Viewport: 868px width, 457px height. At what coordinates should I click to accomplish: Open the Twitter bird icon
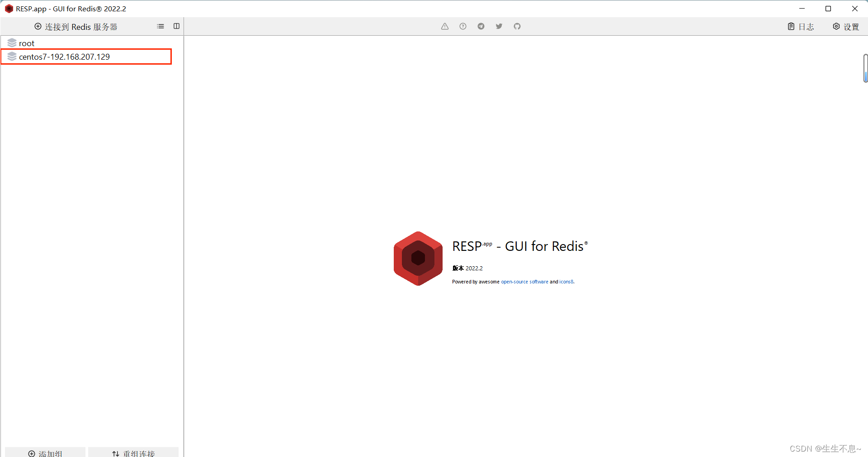click(499, 26)
